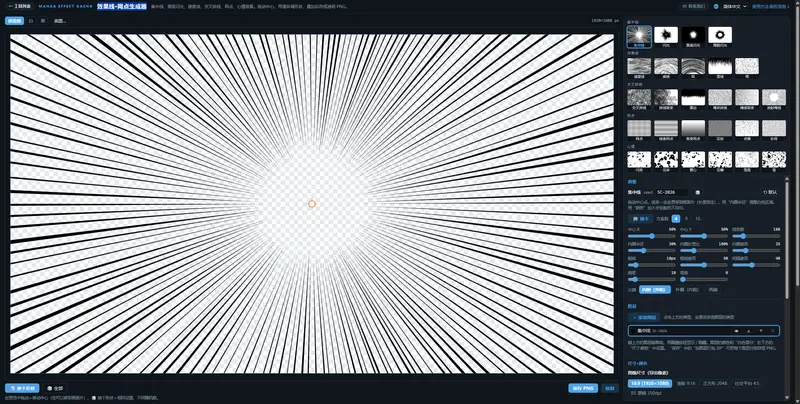
Task: Select the concentric curve lines preset thumbnail
Action: coord(666,67)
